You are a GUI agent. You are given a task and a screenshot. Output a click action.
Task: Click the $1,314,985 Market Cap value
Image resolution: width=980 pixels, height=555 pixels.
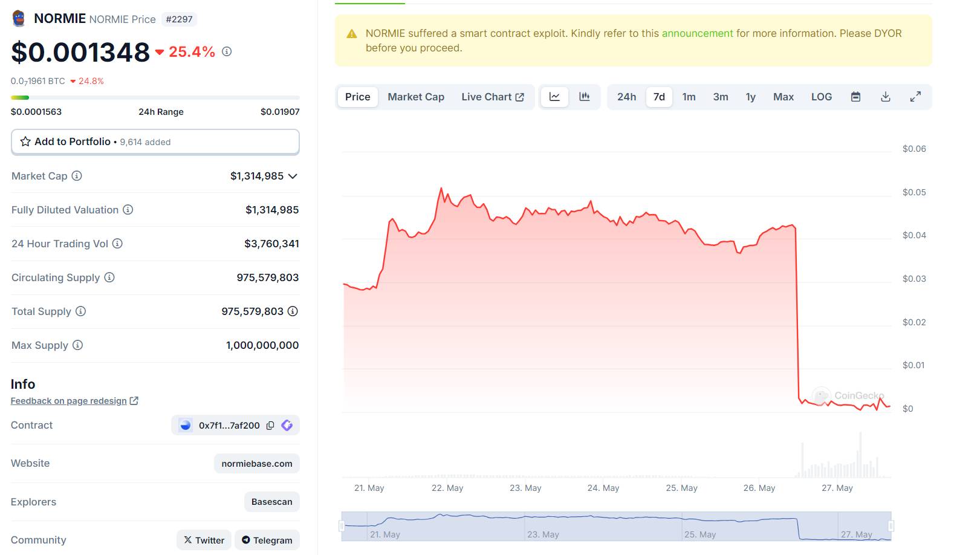[257, 176]
